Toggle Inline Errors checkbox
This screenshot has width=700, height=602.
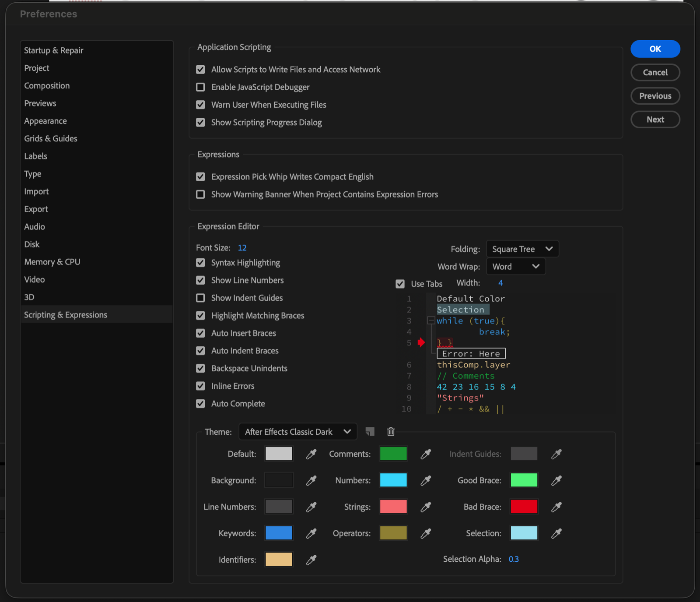pyautogui.click(x=200, y=386)
